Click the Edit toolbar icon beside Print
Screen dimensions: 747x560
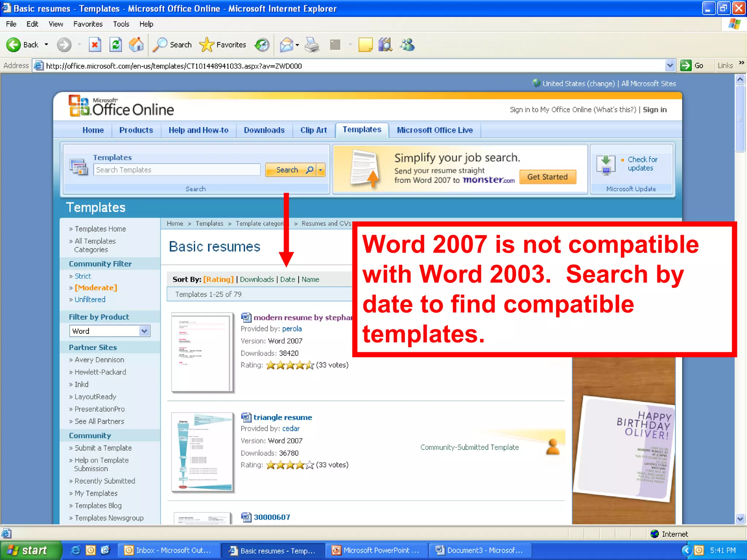[x=335, y=45]
